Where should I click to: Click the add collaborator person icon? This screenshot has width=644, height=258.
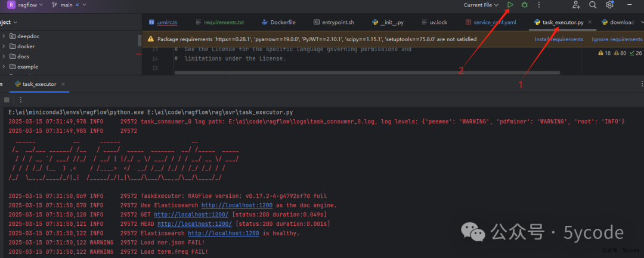(576, 5)
